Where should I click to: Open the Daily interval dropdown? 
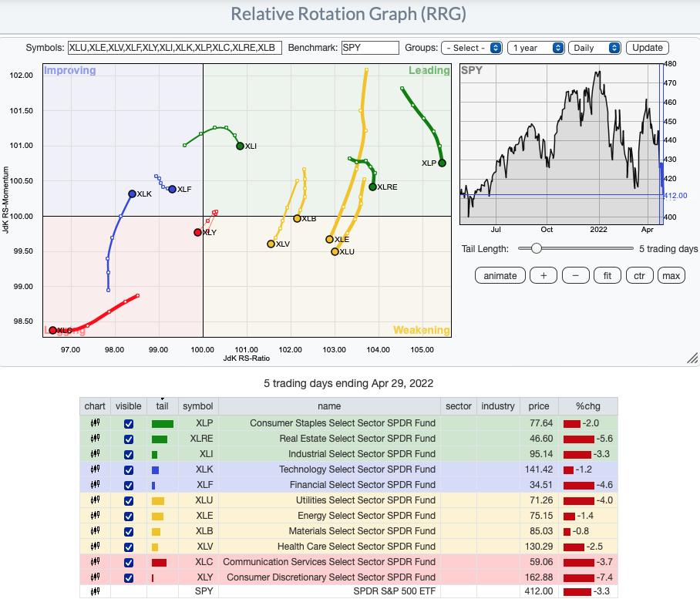point(595,48)
